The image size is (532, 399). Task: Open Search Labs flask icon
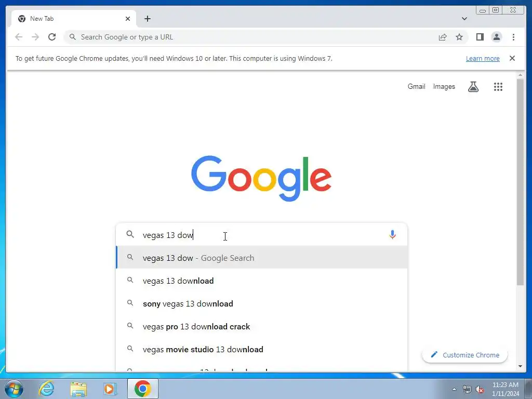tap(473, 87)
